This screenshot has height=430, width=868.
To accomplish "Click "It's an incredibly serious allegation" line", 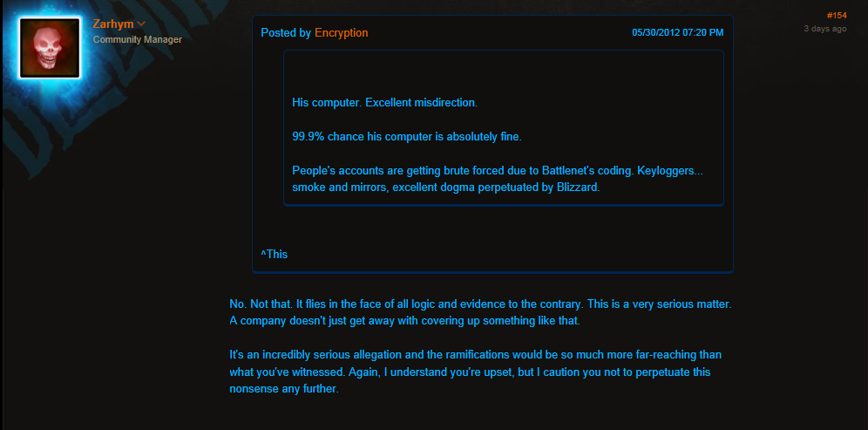I will click(x=476, y=355).
